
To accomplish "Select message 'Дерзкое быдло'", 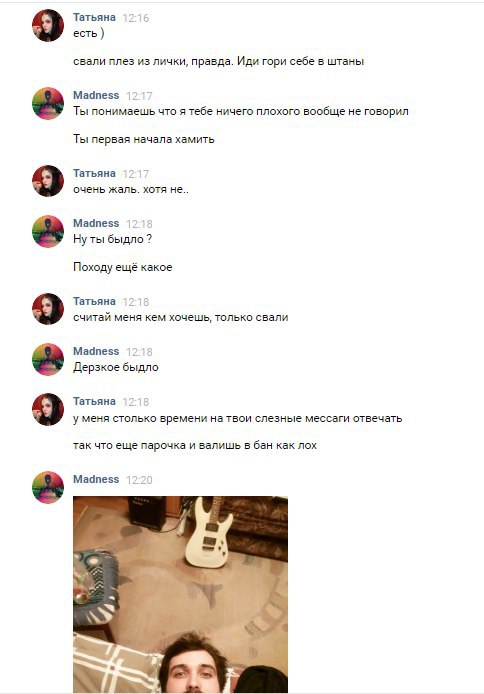I will point(115,367).
